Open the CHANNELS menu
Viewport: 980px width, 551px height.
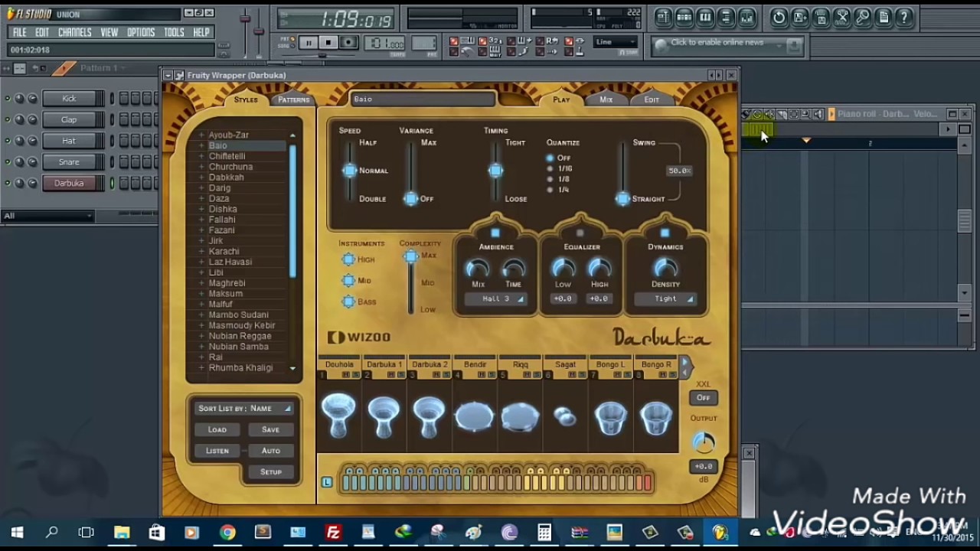coord(75,32)
